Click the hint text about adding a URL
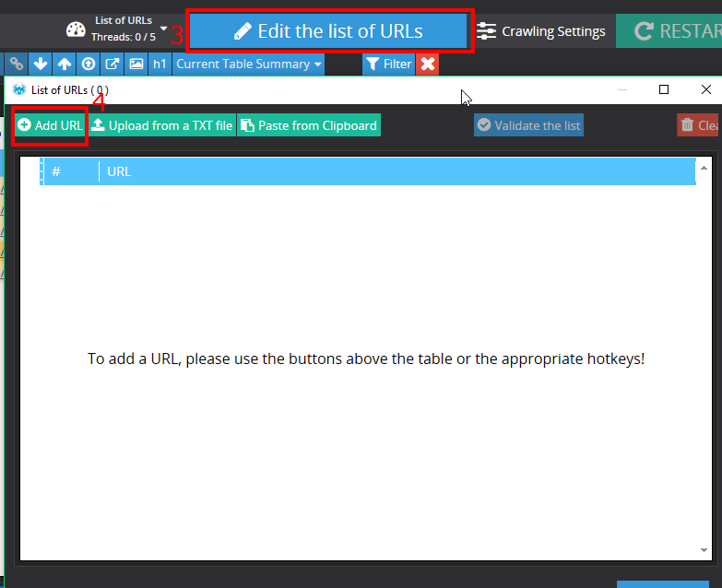This screenshot has height=588, width=722. tap(366, 359)
